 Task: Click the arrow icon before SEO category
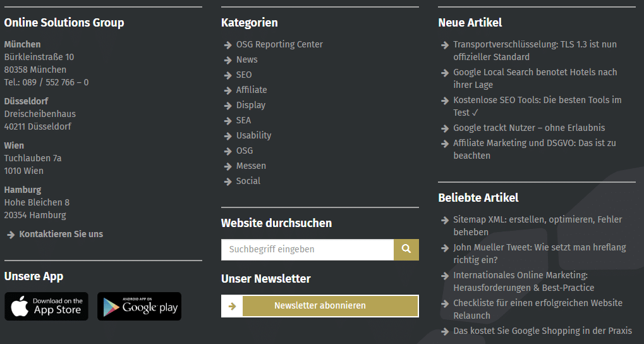[x=228, y=75]
